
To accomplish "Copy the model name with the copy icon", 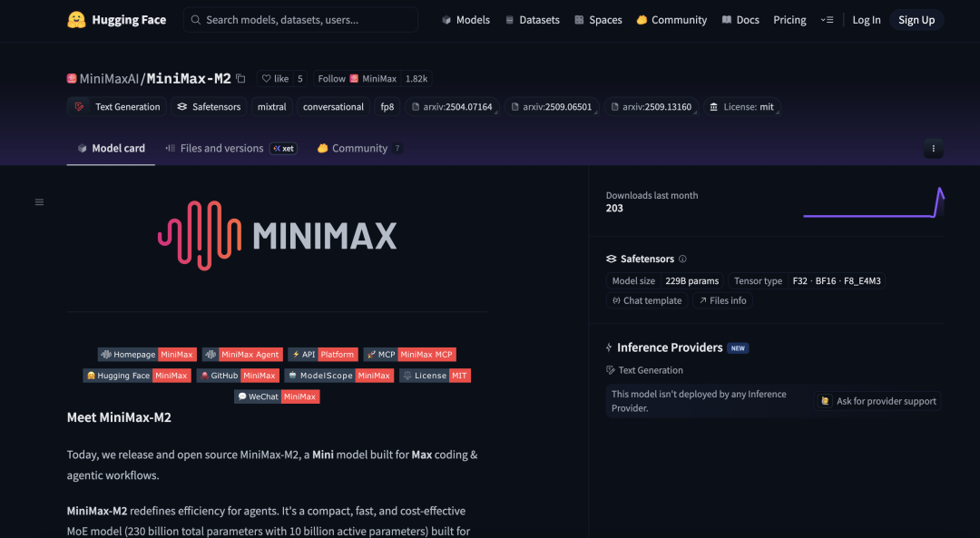I will pos(240,79).
